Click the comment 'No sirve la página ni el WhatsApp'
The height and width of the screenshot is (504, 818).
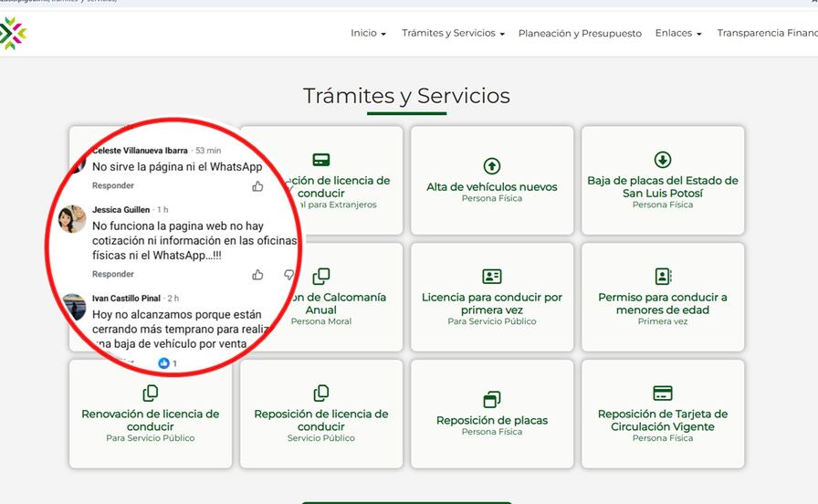[177, 167]
